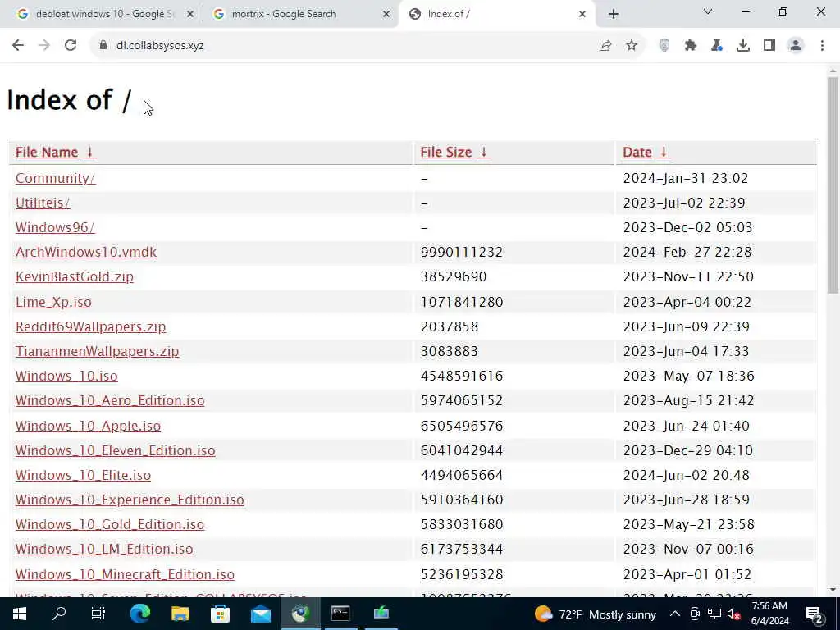The image size is (840, 630).
Task: Switch to debloat windows 10 tab
Action: point(104,14)
